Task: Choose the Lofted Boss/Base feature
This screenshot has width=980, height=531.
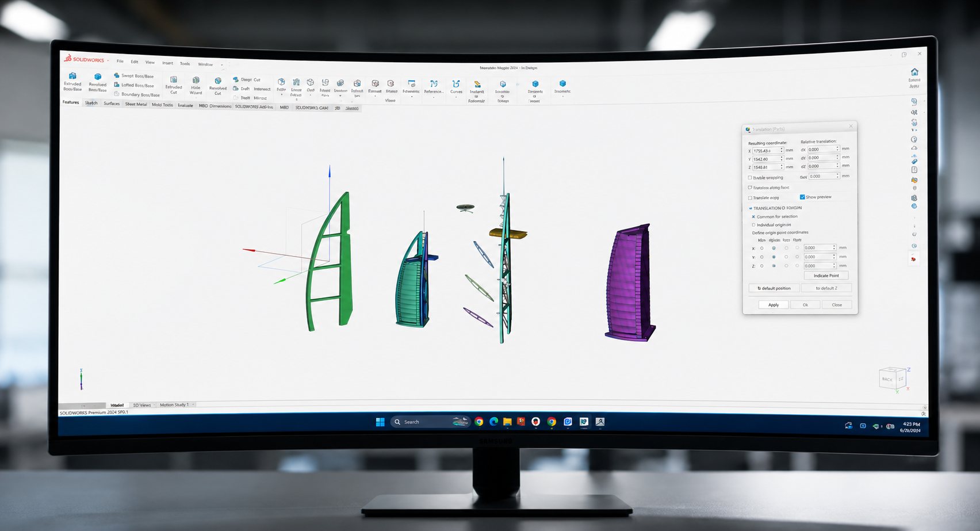Action: 134,85
